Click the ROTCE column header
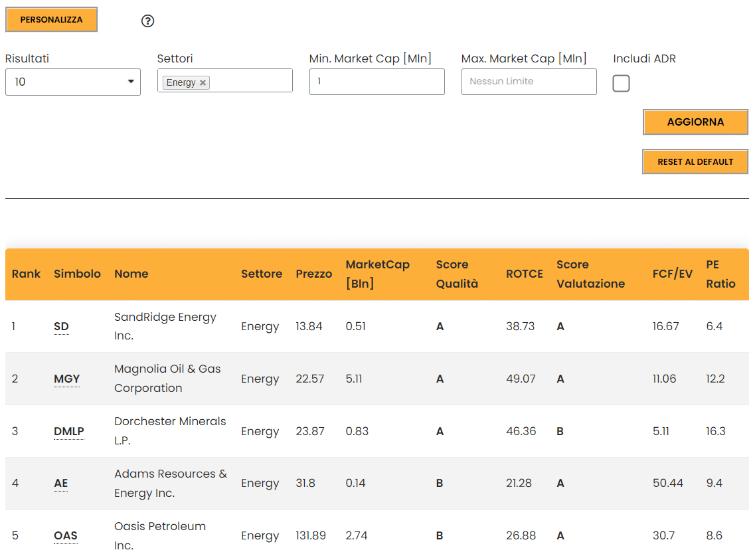Screen dimensions: 753x560 [524, 274]
